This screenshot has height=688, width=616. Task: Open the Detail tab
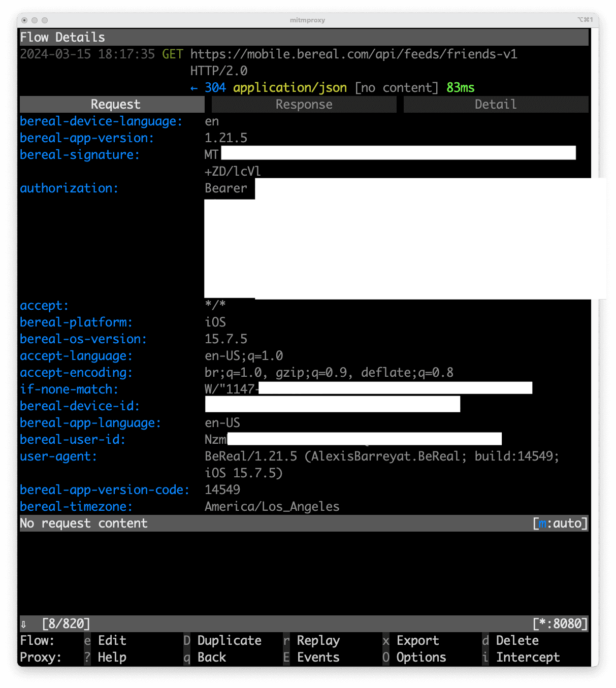[x=496, y=104]
